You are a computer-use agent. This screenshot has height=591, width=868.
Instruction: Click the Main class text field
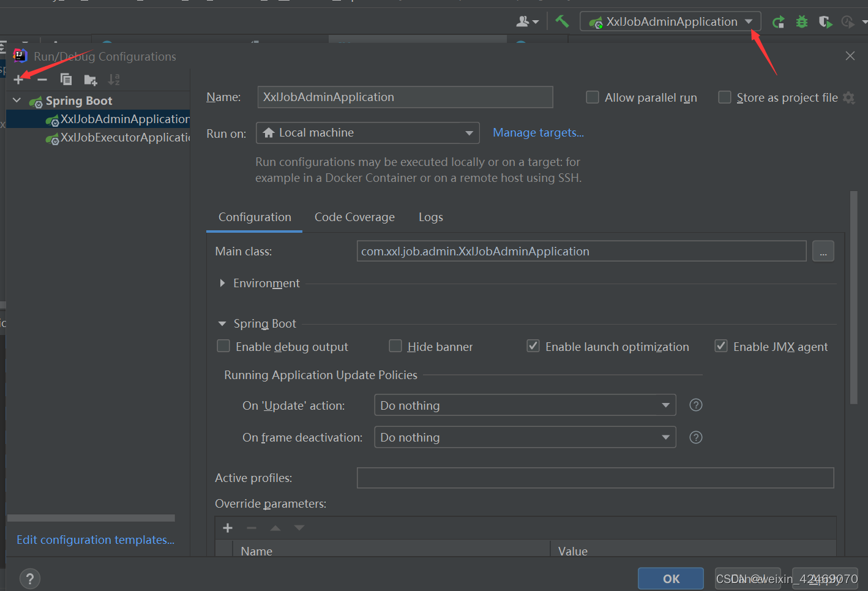point(582,251)
